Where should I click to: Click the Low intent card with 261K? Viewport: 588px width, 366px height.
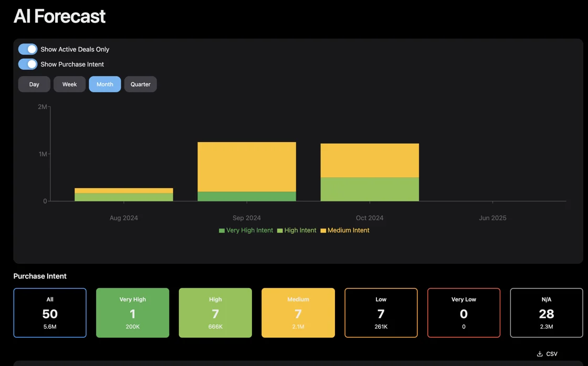[381, 313]
